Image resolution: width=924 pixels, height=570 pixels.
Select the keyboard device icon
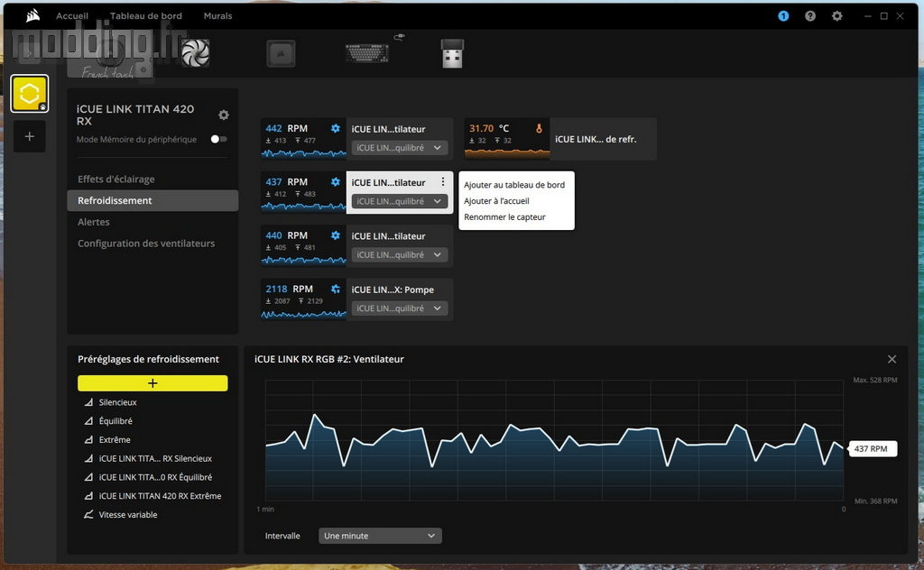coord(367,53)
